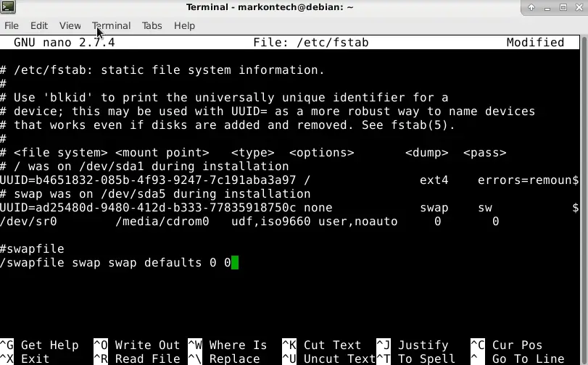Click '^J Justify' shortcut
Screen dimensions: 588x365
click(x=413, y=345)
